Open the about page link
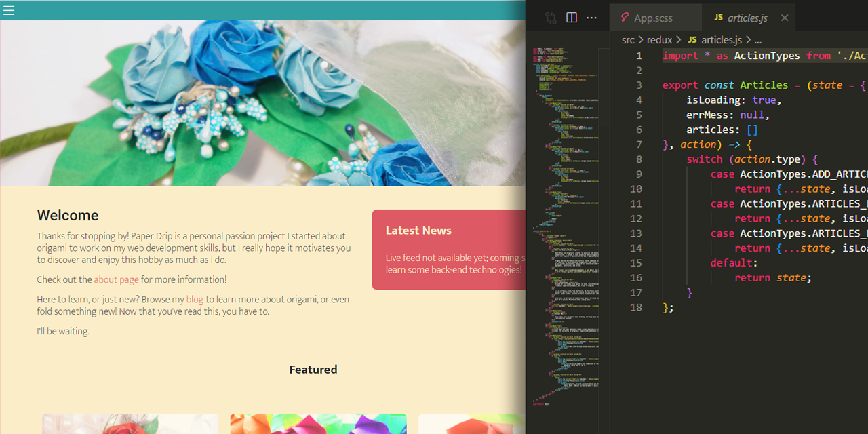Screen dimensions: 868x434 pyautogui.click(x=116, y=279)
